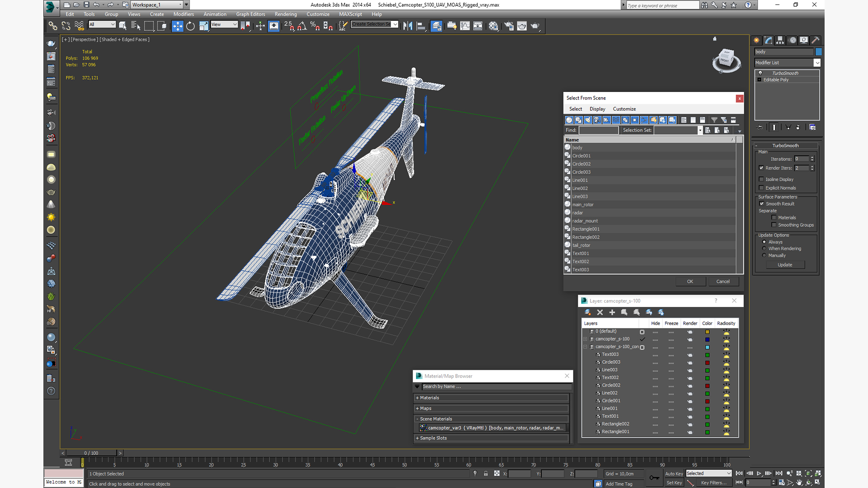
Task: Click the Key Mode toggle key icon
Action: point(654,478)
